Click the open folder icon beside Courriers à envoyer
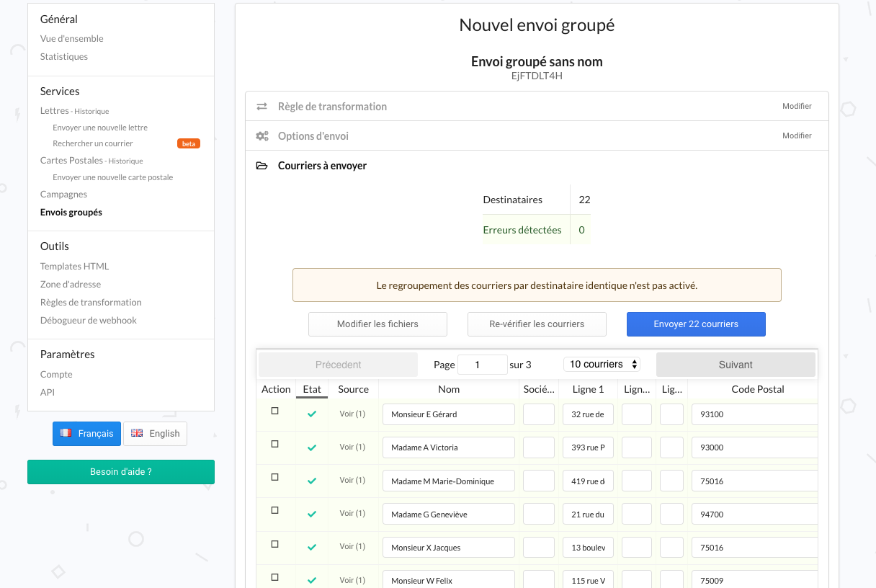The height and width of the screenshot is (588, 876). point(262,166)
